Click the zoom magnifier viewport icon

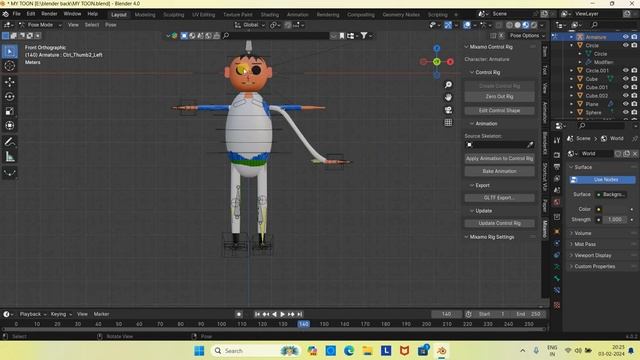coord(448,84)
